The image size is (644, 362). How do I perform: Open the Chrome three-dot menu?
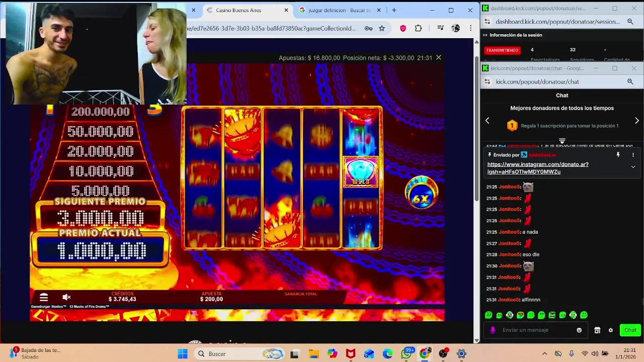pos(470,28)
